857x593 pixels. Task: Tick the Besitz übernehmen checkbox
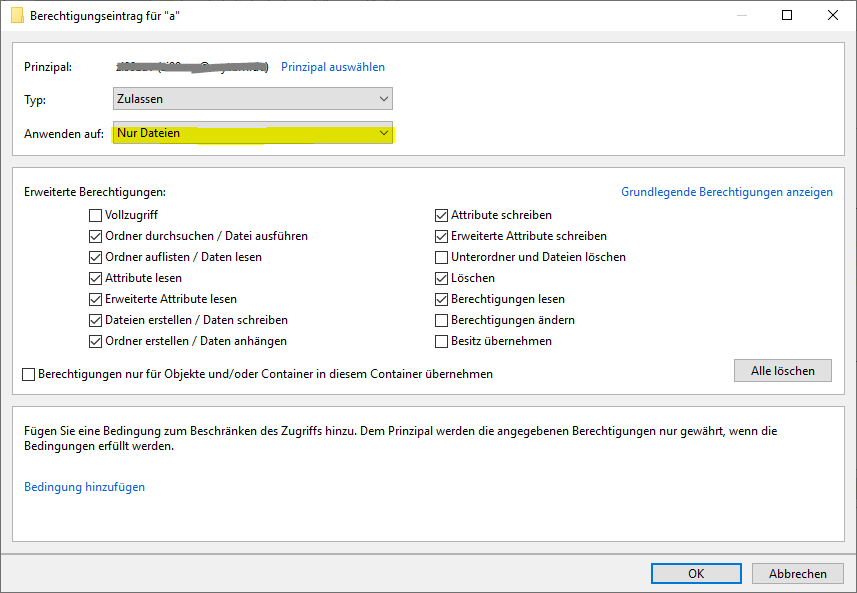(441, 341)
